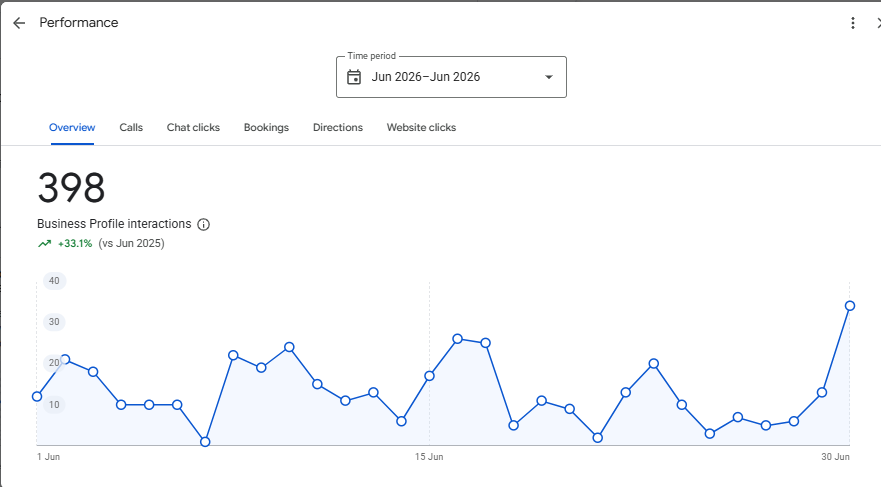Expand the Time period dropdown arrow
881x487 pixels.
(549, 77)
